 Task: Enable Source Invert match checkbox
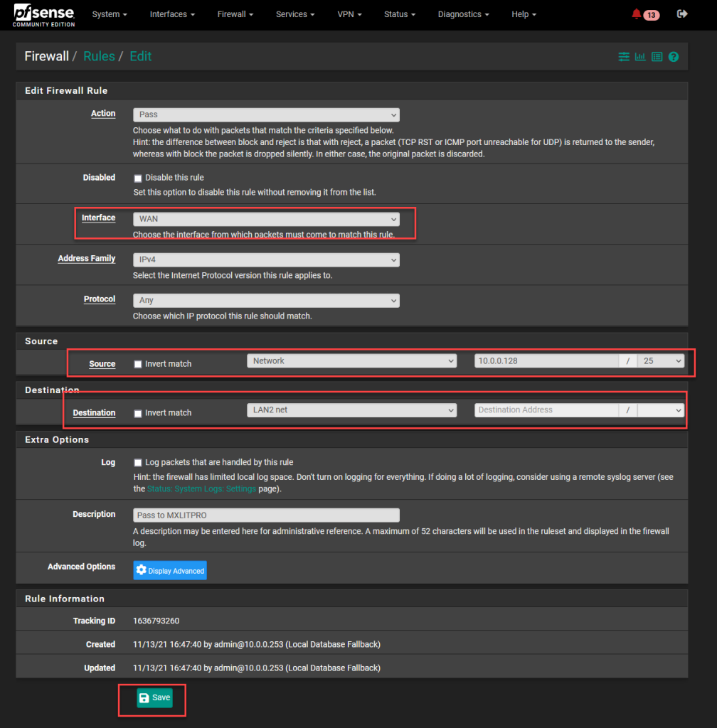[x=138, y=364]
